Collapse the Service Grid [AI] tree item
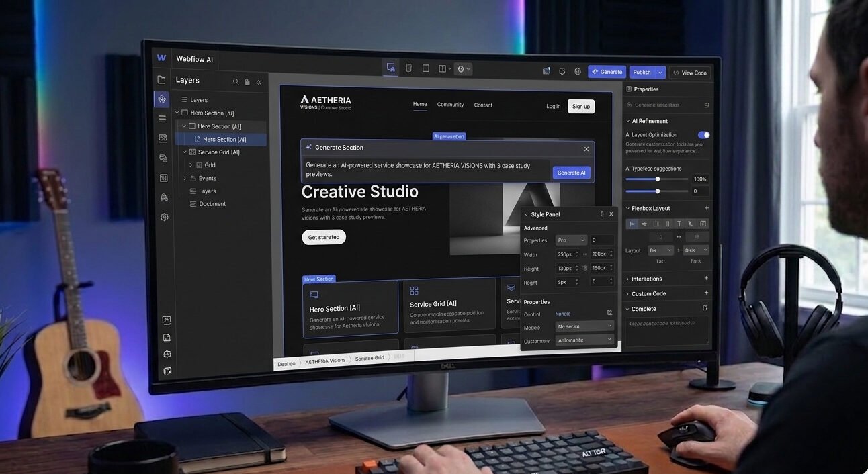This screenshot has width=868, height=474. click(x=185, y=152)
